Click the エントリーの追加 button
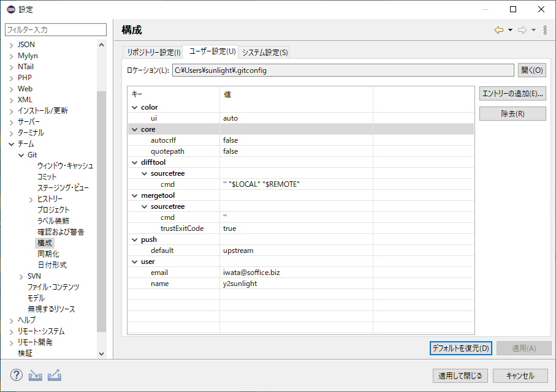The height and width of the screenshot is (392, 556). coord(512,94)
